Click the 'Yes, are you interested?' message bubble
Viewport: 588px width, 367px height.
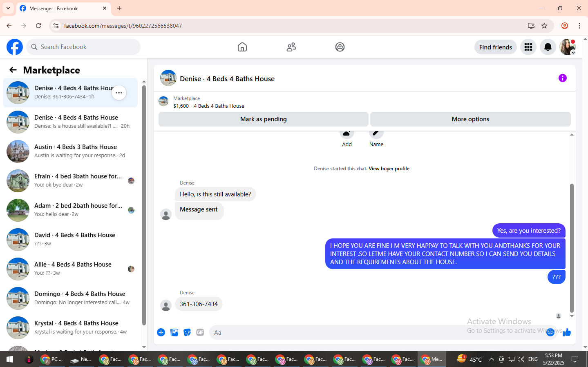[x=529, y=231]
